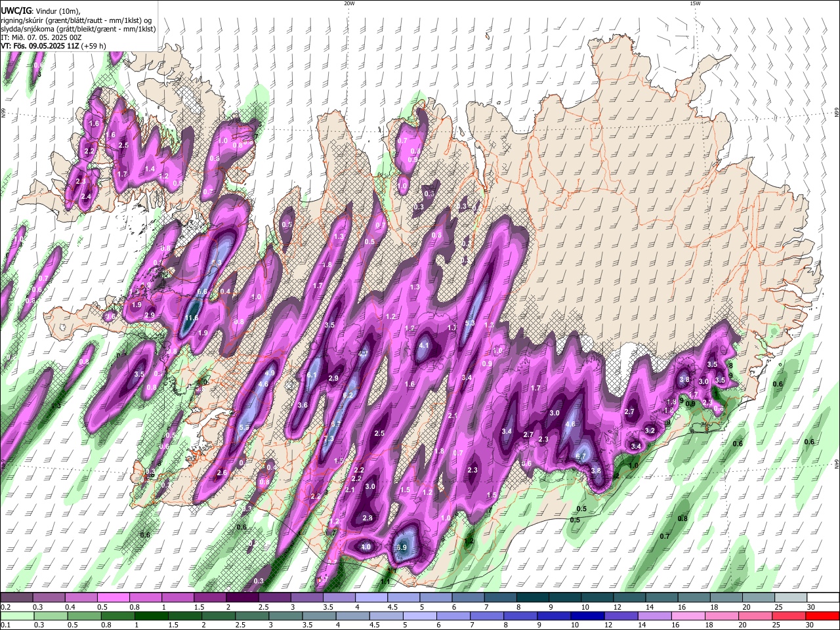Click the 3.2 precipitation value on the map
This screenshot has width=840, height=630.
650,430
